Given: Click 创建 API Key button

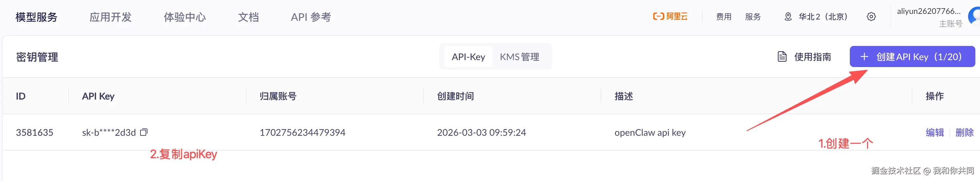Looking at the screenshot, I should [912, 57].
